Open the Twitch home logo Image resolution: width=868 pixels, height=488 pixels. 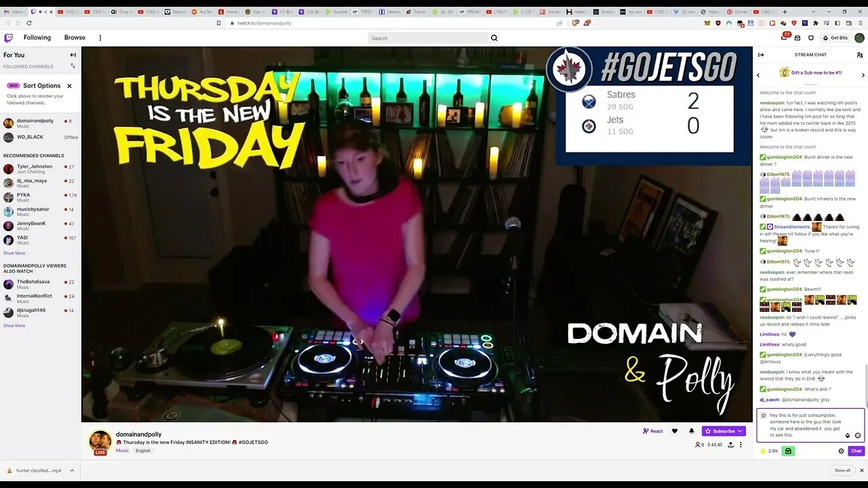pos(8,38)
